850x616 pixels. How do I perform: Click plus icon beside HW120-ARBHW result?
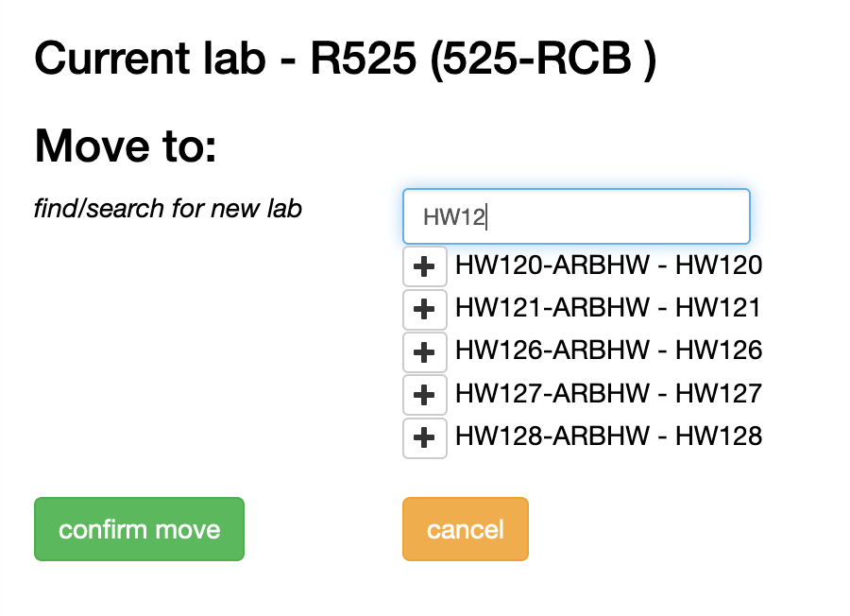click(x=425, y=266)
